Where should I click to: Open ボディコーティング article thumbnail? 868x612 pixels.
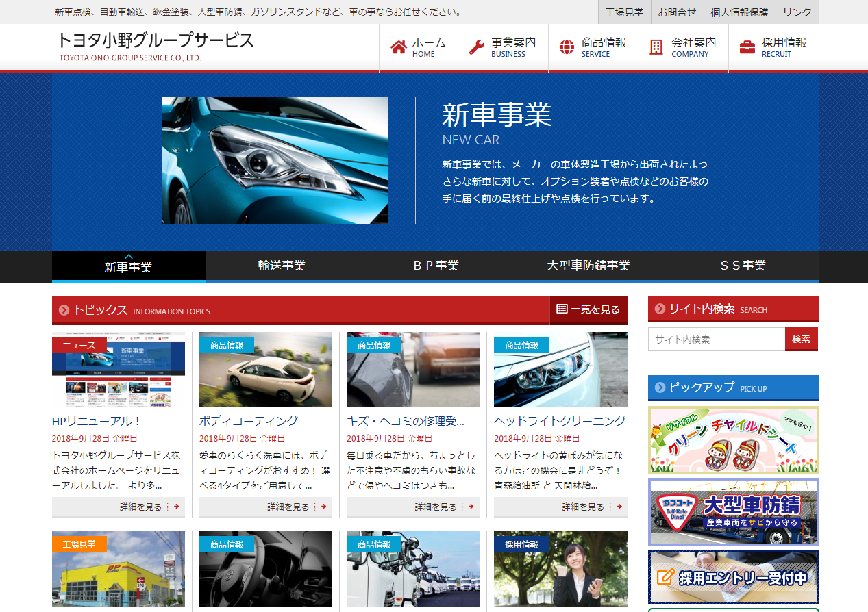266,370
